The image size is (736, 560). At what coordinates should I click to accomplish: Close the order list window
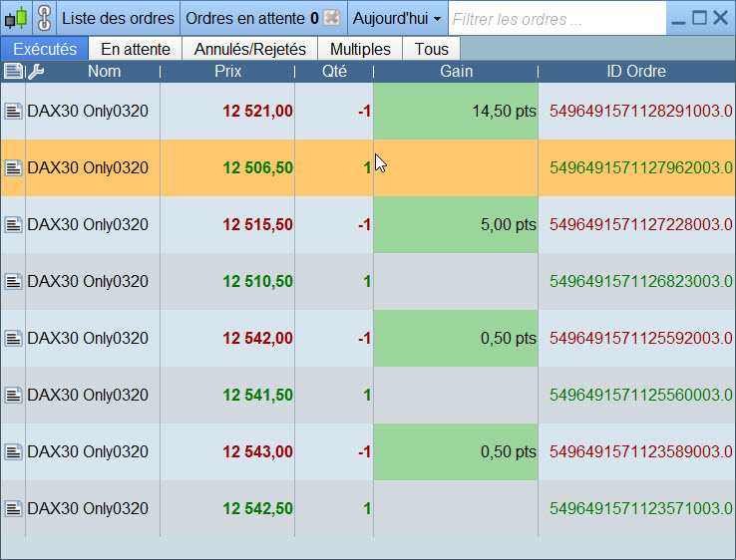pos(720,18)
